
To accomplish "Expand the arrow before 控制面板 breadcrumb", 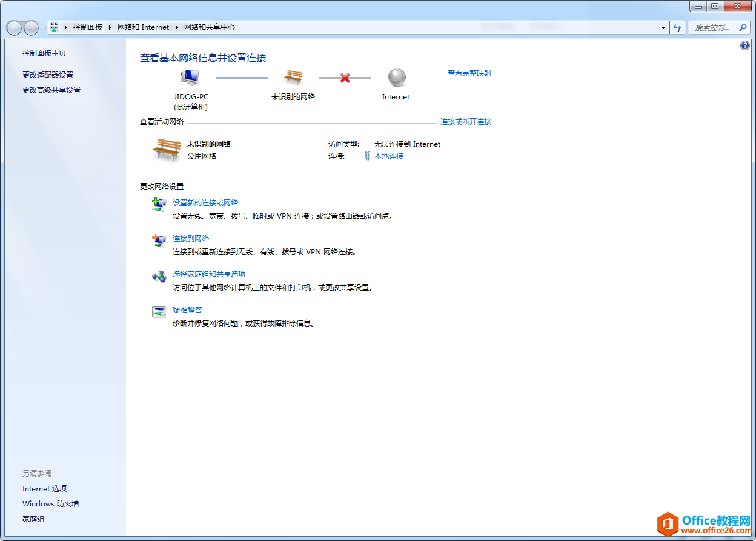I will 65,27.
